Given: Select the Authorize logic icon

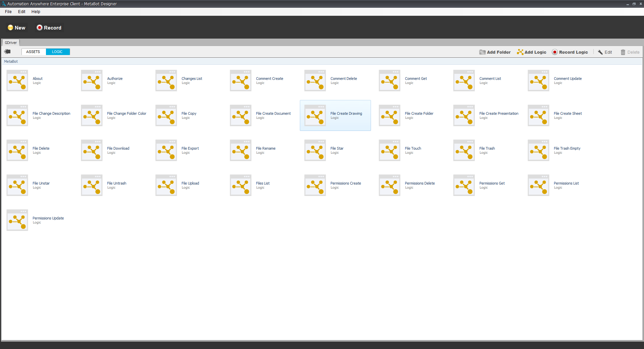Looking at the screenshot, I should coord(92,81).
